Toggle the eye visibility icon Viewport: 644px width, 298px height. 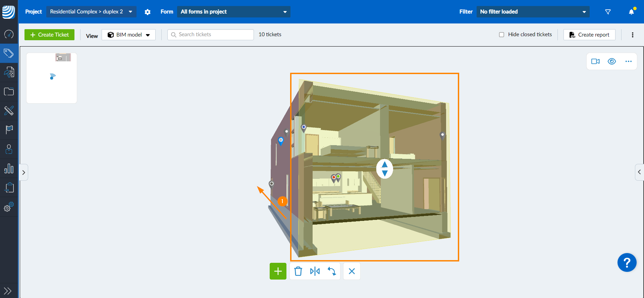tap(612, 61)
